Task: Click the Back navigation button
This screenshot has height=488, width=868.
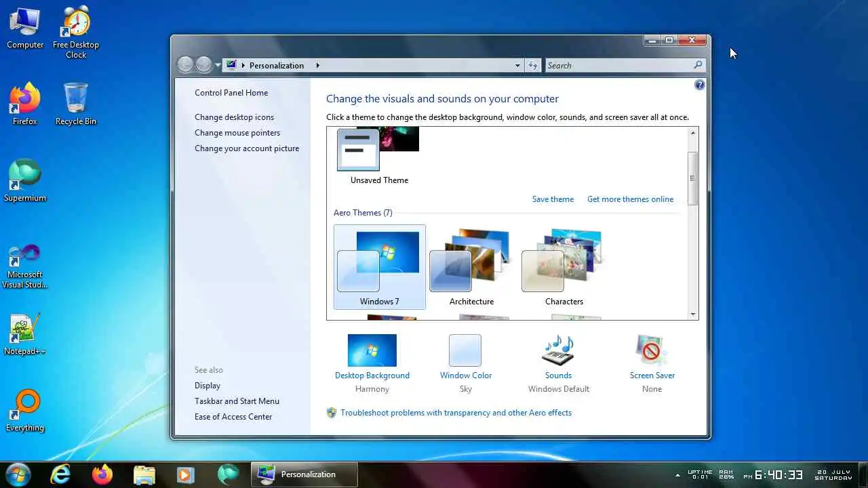Action: pos(185,65)
